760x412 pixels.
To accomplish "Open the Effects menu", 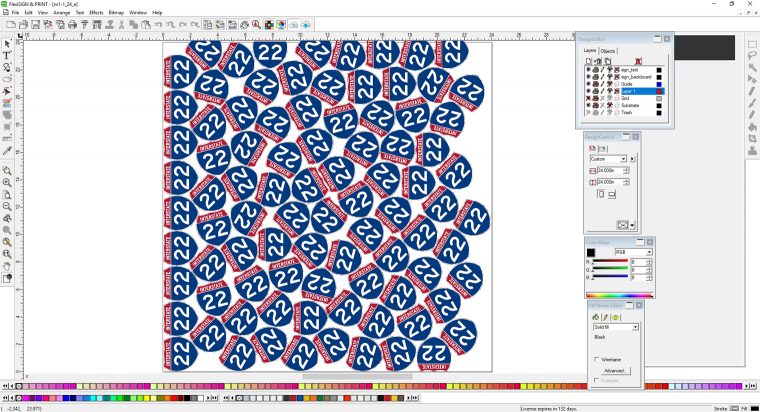I will point(96,13).
